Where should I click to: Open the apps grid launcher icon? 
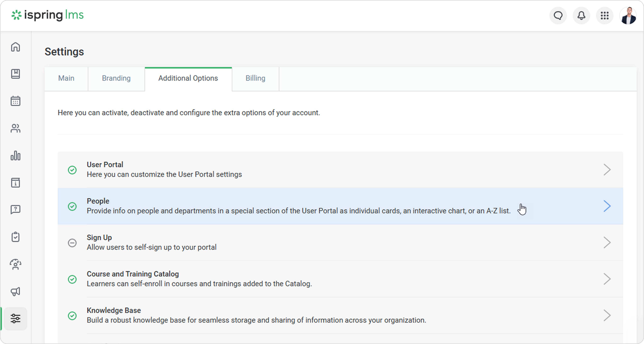605,16
